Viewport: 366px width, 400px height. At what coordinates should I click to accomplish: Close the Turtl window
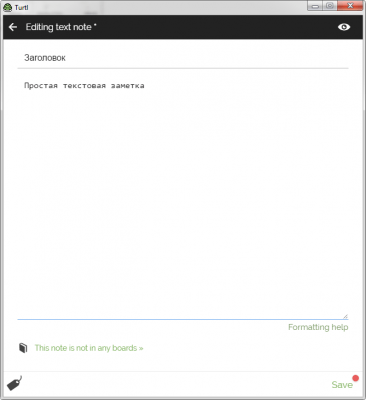click(x=350, y=6)
